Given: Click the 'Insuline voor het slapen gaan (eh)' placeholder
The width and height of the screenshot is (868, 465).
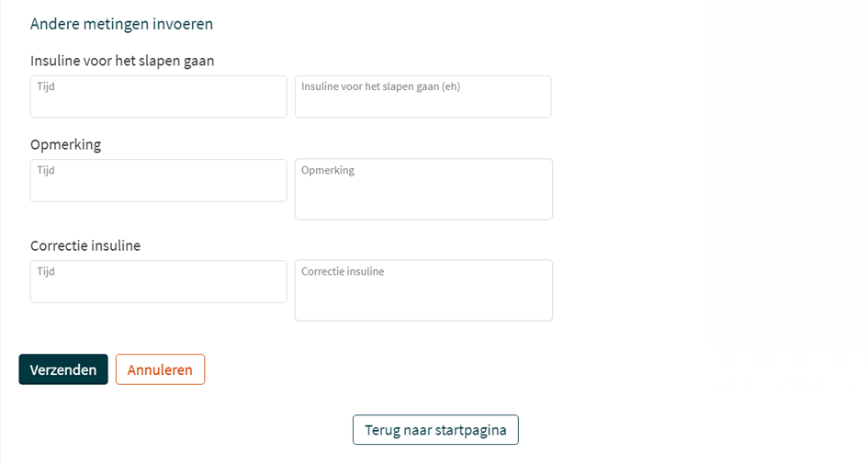Looking at the screenshot, I should pyautogui.click(x=380, y=86).
